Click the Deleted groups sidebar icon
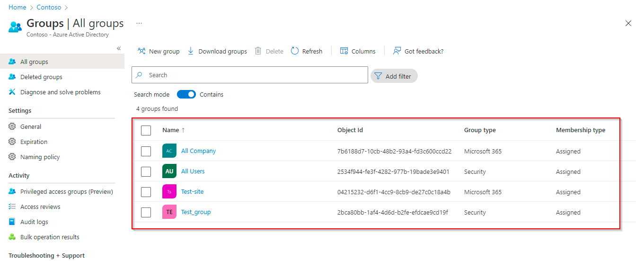644x261 pixels. [12, 77]
